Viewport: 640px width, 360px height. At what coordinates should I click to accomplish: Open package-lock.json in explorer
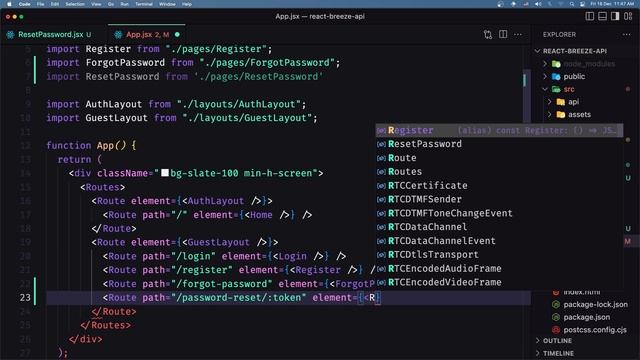tap(595, 304)
